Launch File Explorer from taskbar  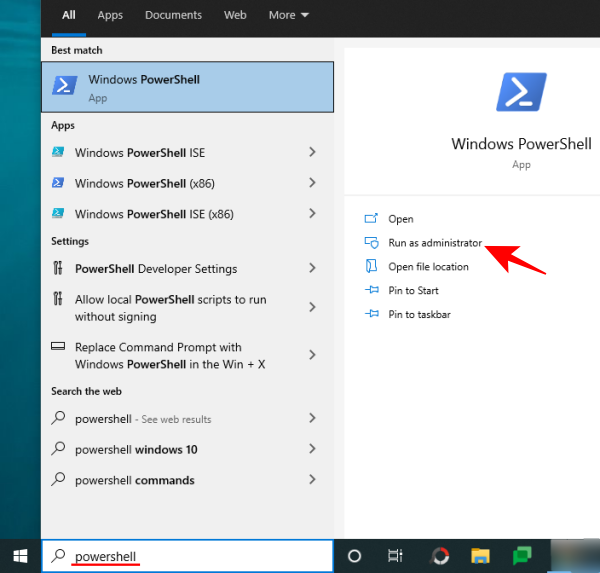click(481, 556)
